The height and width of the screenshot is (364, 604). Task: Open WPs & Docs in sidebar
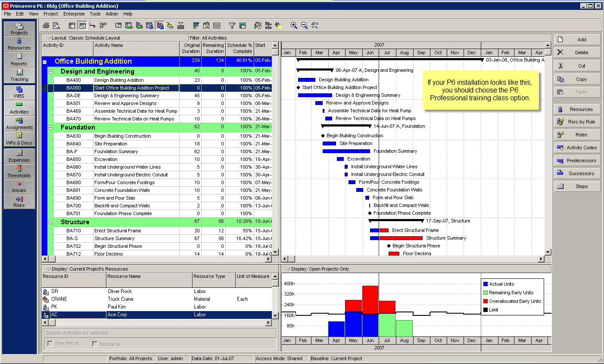pyautogui.click(x=19, y=139)
